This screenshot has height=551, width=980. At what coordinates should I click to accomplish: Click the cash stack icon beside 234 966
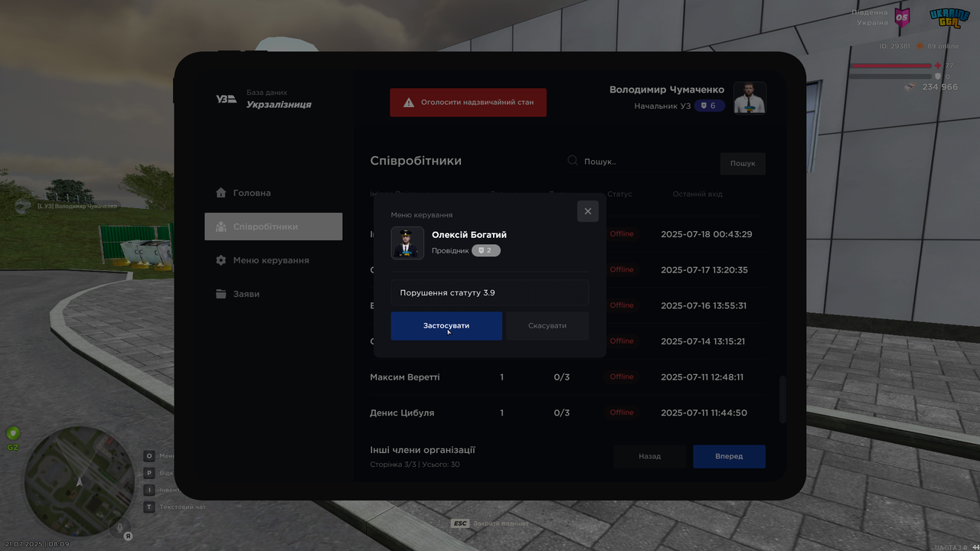tap(910, 86)
